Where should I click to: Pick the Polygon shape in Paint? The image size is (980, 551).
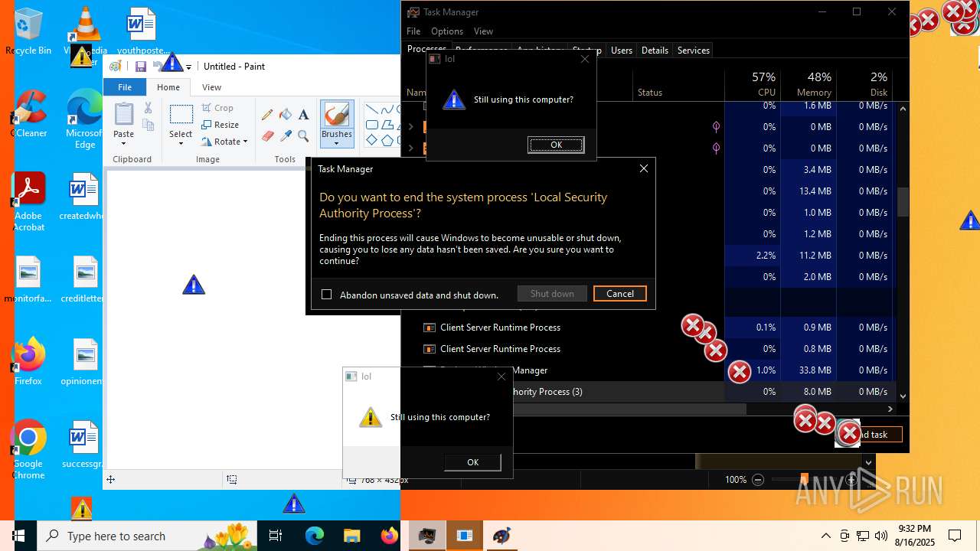tap(387, 125)
